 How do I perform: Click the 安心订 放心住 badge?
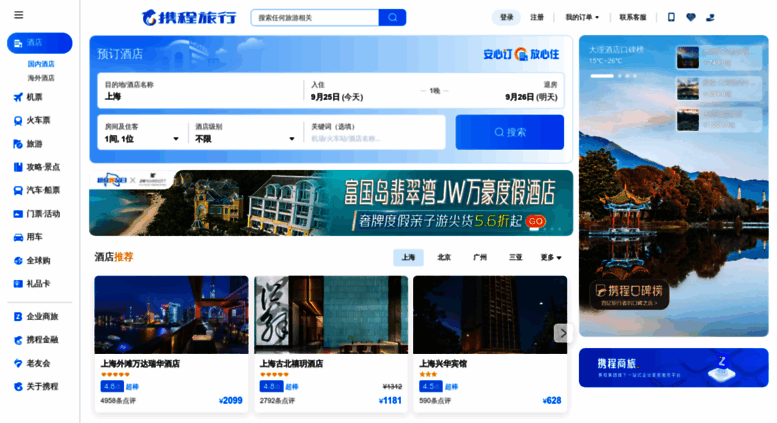(x=521, y=54)
